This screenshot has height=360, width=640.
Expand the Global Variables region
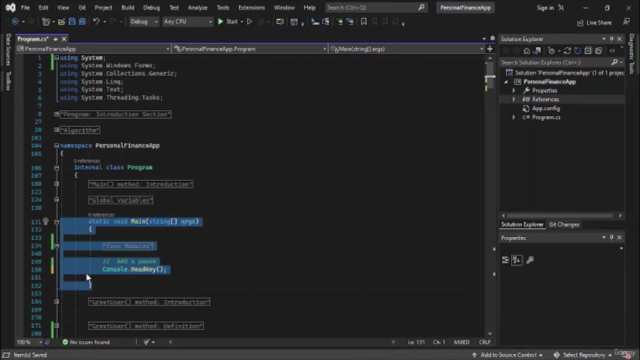tap(56, 200)
